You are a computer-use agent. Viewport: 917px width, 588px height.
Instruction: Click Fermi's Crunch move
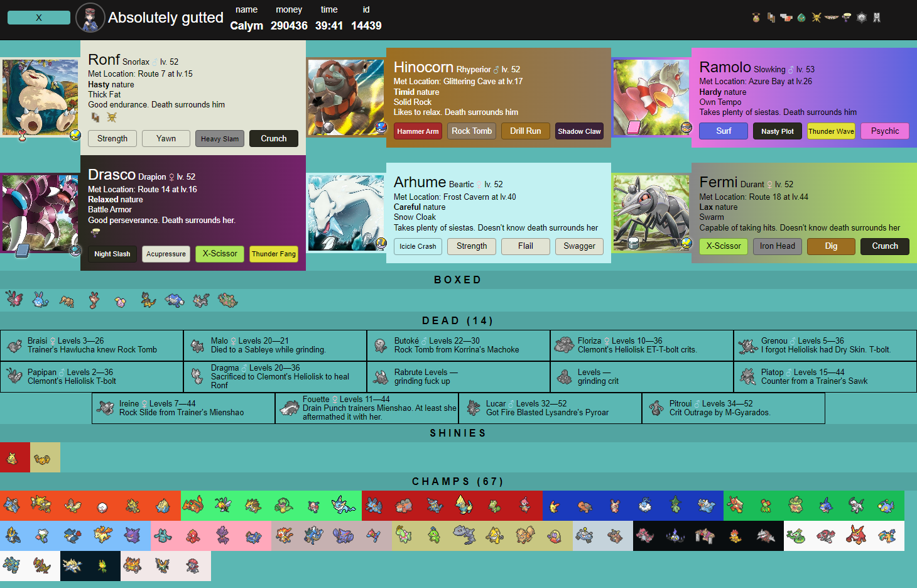pos(885,246)
